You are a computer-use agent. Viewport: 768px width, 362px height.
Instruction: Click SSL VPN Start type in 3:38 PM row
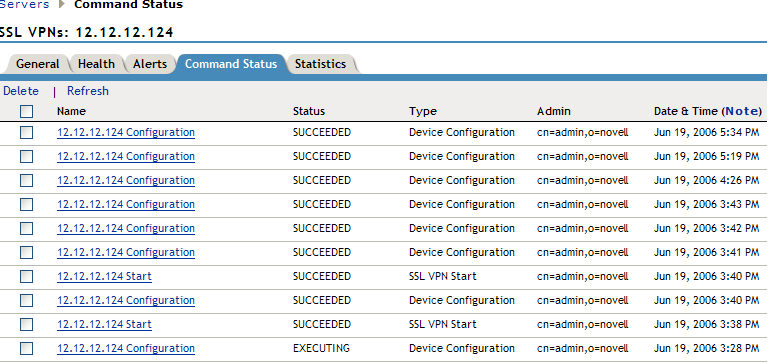(443, 324)
